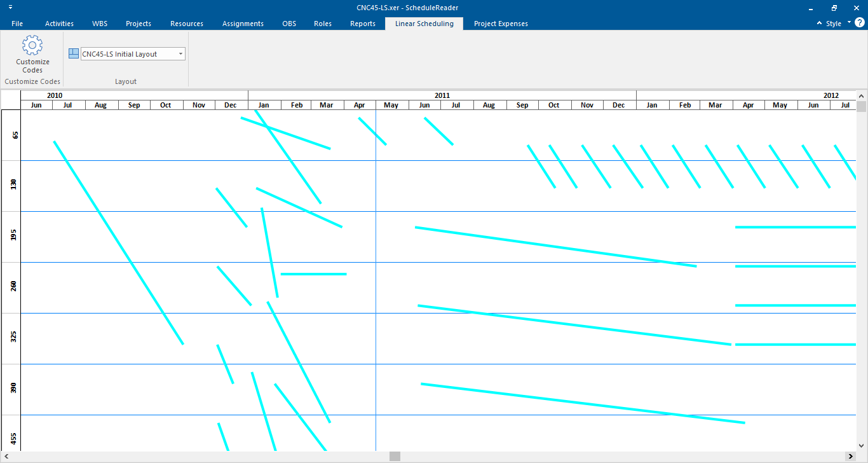Click the horizontal scrollbar thumb

[x=395, y=457]
